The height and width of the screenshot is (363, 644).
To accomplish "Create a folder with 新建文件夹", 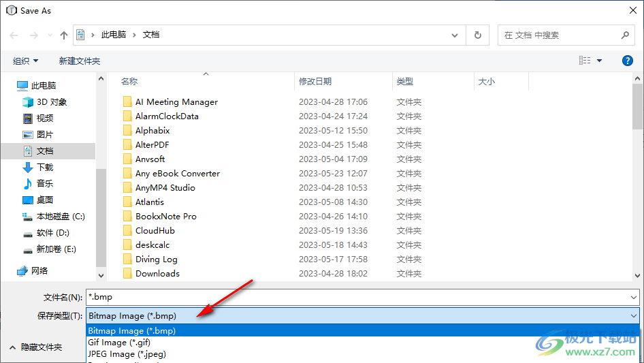I will 79,61.
